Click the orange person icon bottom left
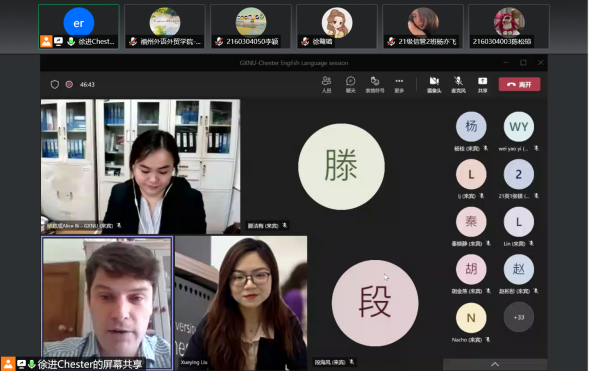This screenshot has width=590, height=372. click(x=8, y=364)
